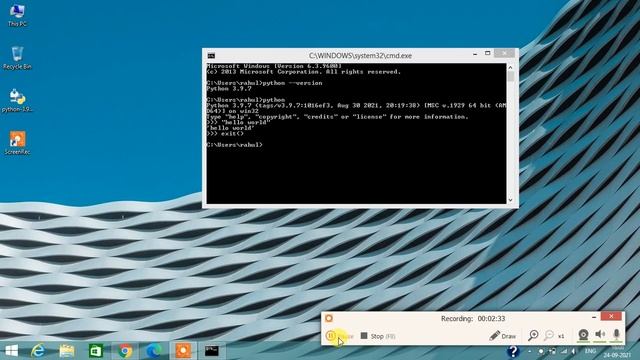The image size is (640, 360).
Task: Select the This PC desktop icon
Action: [x=17, y=16]
